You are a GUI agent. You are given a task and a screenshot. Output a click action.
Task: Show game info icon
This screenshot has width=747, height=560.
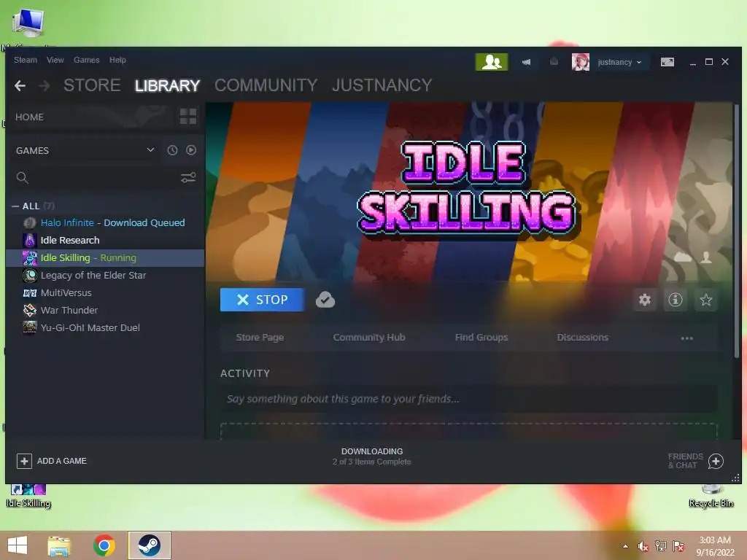(675, 300)
